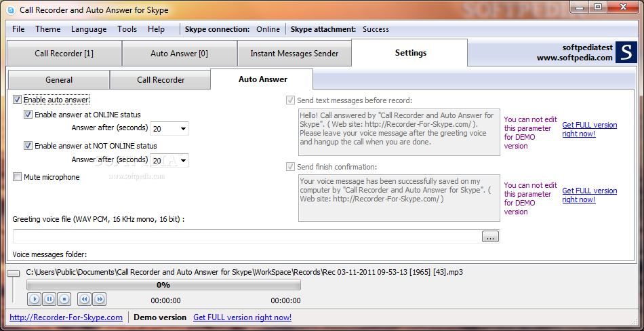Enable Mute microphone checkbox

click(x=17, y=177)
